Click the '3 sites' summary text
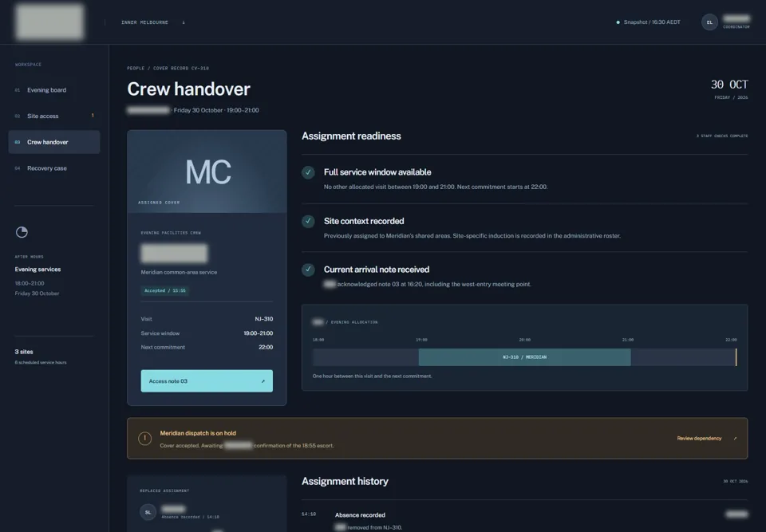This screenshot has width=766, height=532. [x=24, y=352]
